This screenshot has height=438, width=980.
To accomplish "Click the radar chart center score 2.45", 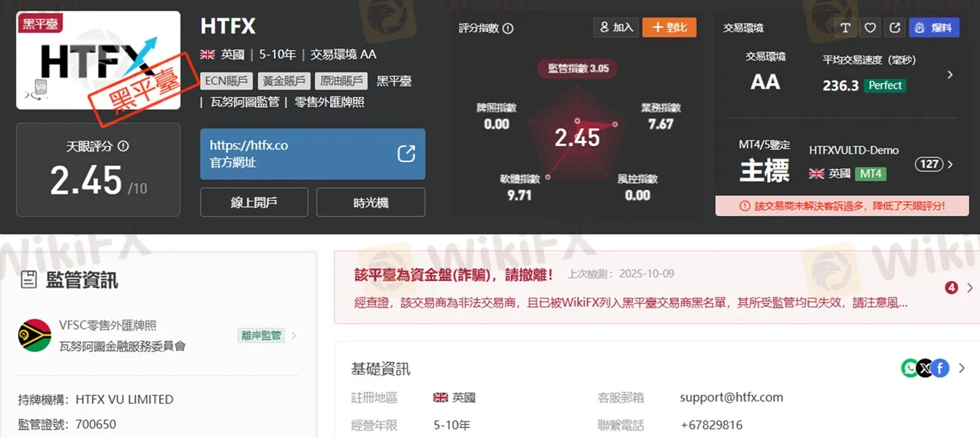I will 577,137.
